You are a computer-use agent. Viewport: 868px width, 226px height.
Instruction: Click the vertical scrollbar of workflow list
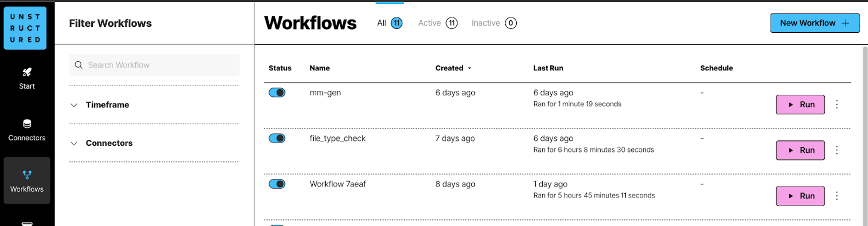[x=865, y=136]
